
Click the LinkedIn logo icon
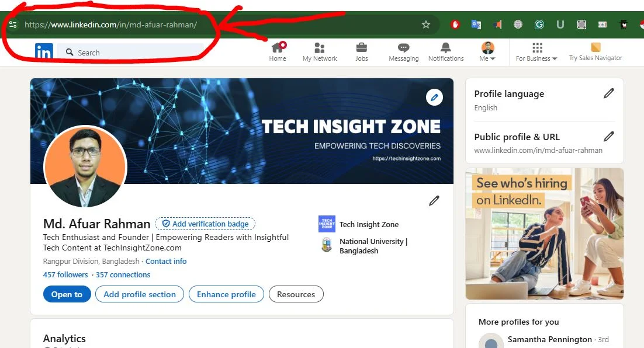pyautogui.click(x=44, y=51)
